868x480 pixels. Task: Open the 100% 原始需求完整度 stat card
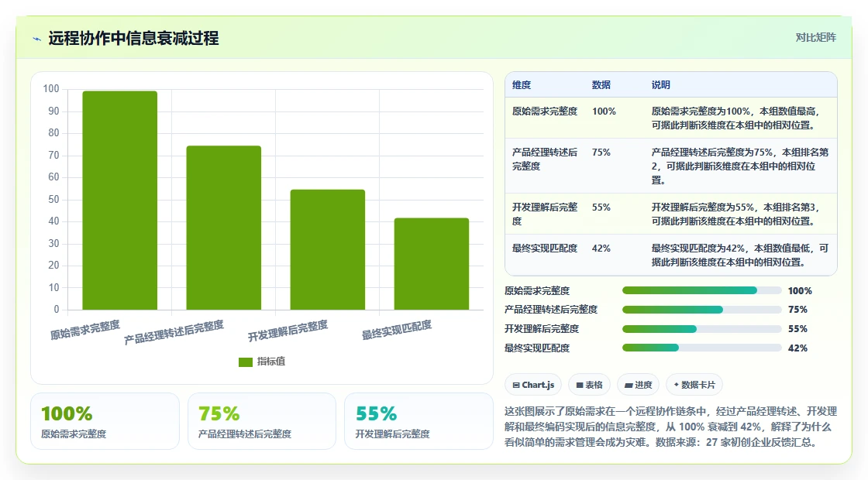(105, 421)
